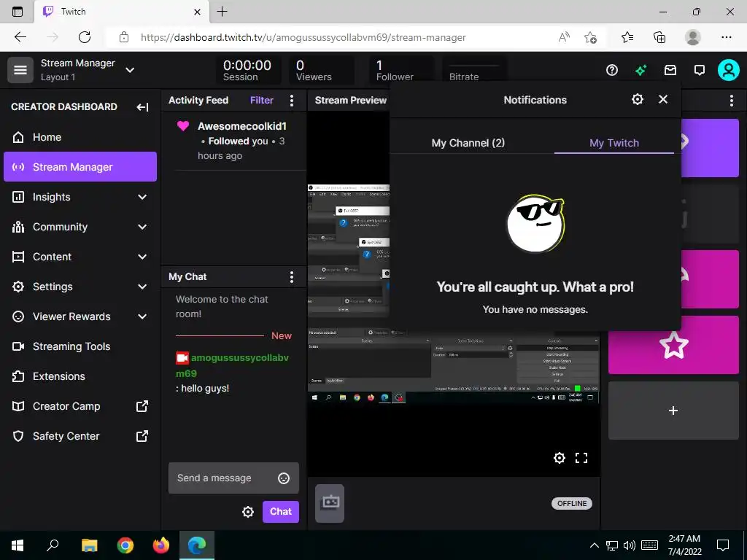Click the OFFLINE status badge
The width and height of the screenshot is (747, 560).
tap(572, 503)
